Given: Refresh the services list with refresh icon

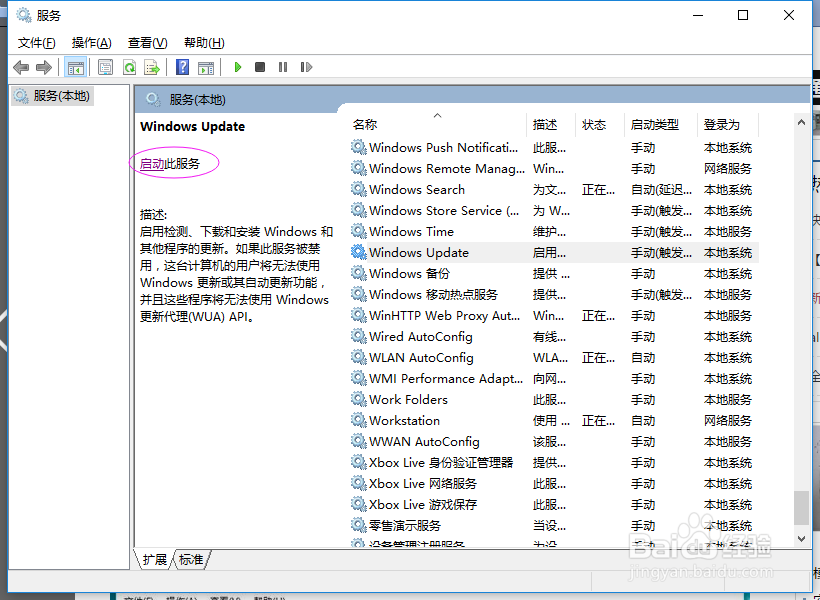Looking at the screenshot, I should click(129, 67).
